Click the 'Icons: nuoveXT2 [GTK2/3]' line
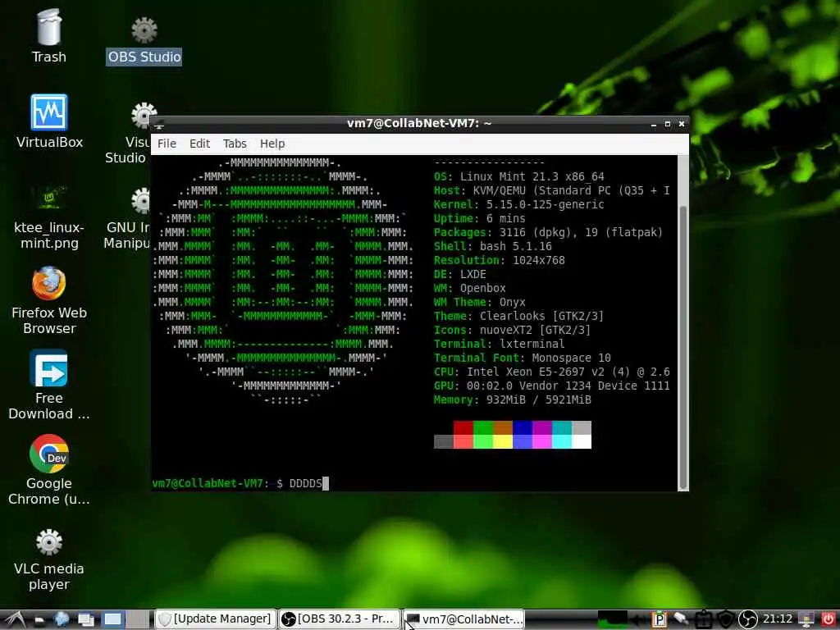 point(512,330)
